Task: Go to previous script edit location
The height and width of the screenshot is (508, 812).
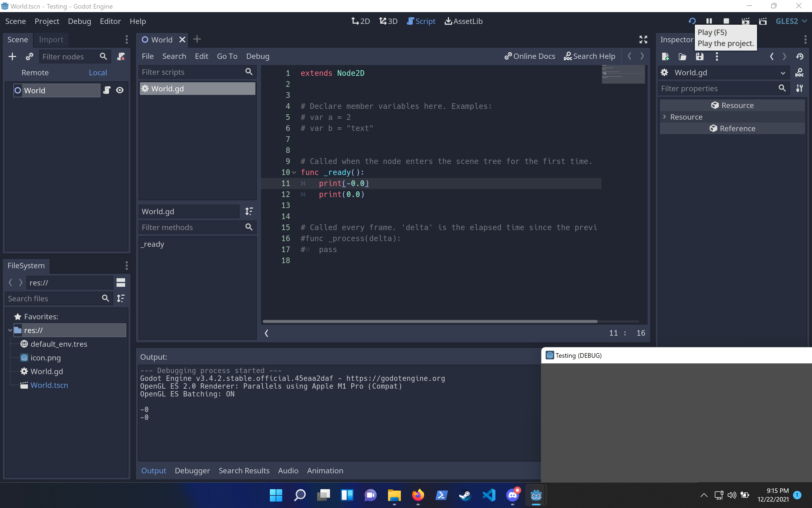Action: (x=629, y=56)
